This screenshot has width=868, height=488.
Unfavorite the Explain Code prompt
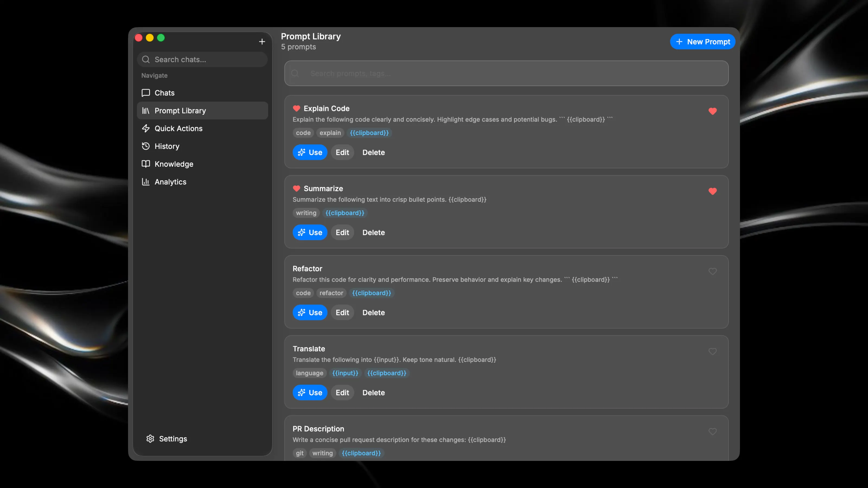pos(712,111)
